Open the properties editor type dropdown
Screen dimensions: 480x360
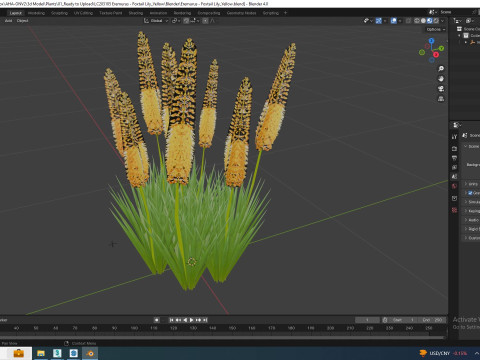click(456, 125)
